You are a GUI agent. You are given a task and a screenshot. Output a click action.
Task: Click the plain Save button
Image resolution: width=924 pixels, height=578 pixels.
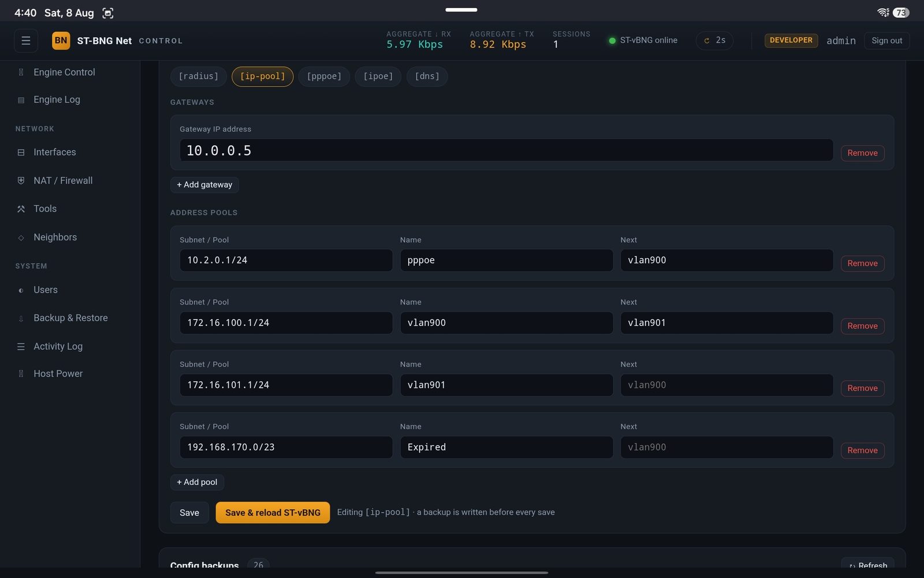click(x=189, y=513)
